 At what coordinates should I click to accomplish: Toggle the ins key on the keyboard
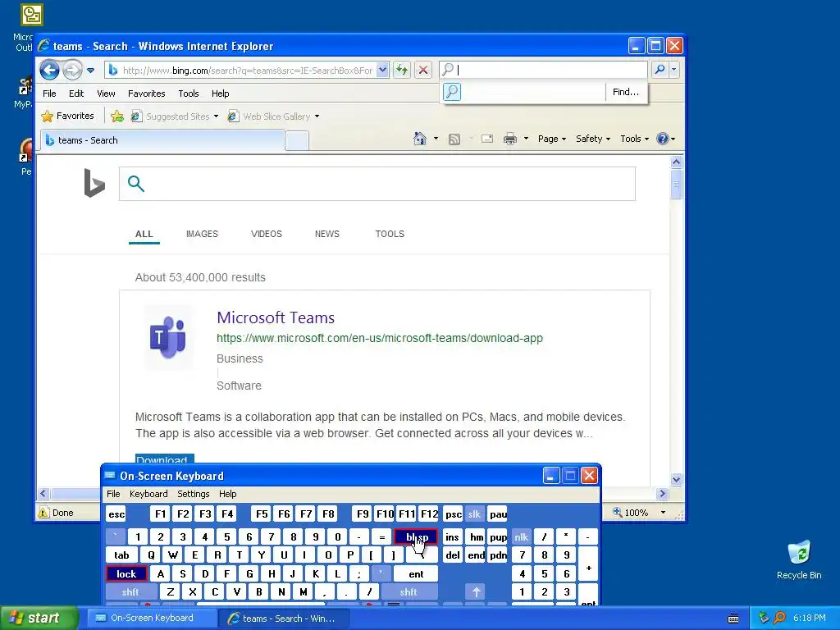[x=452, y=536]
